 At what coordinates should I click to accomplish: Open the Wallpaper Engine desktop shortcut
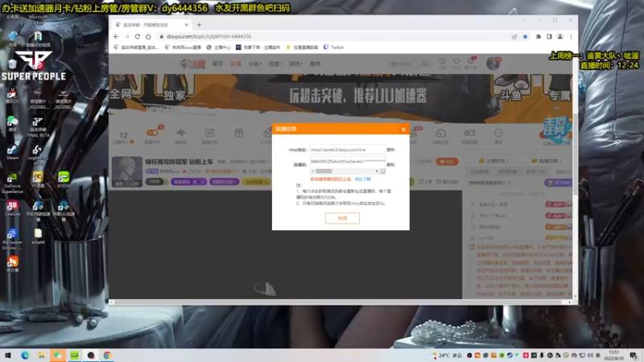[12, 240]
